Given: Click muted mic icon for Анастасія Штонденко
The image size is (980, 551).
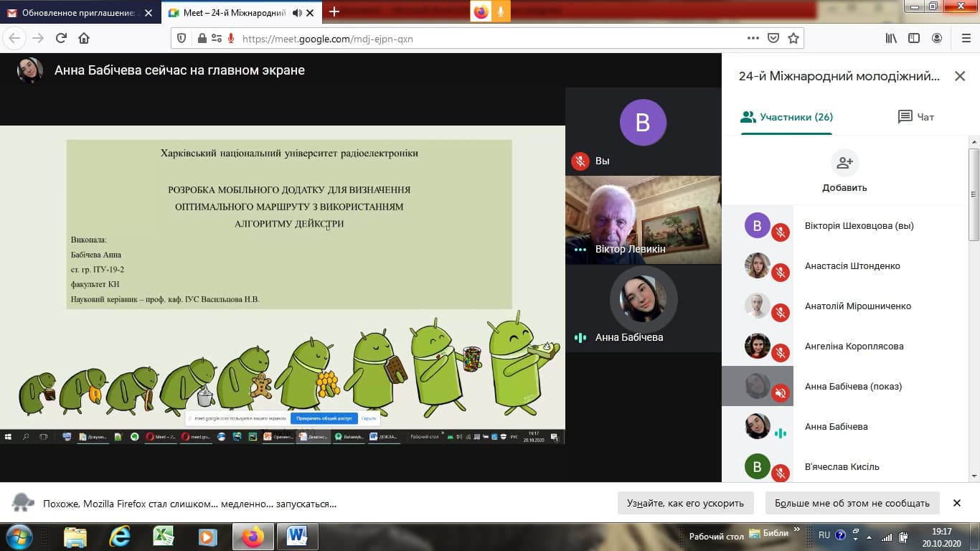Looking at the screenshot, I should (781, 273).
